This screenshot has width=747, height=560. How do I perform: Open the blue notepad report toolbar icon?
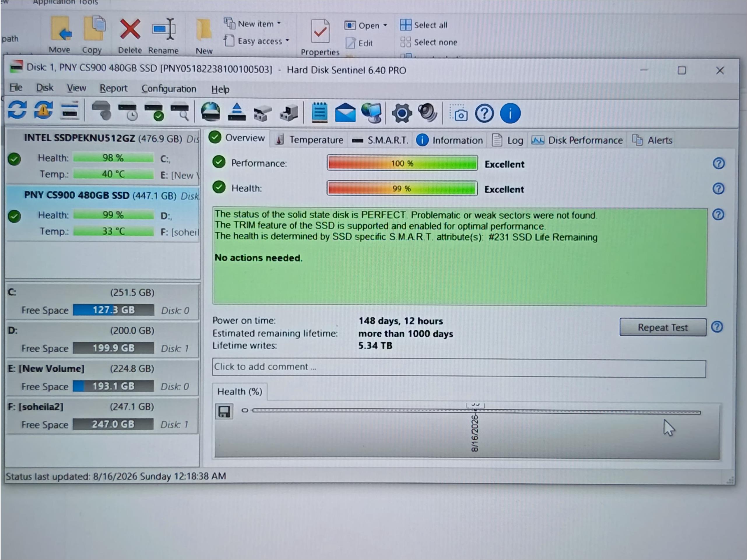tap(319, 112)
